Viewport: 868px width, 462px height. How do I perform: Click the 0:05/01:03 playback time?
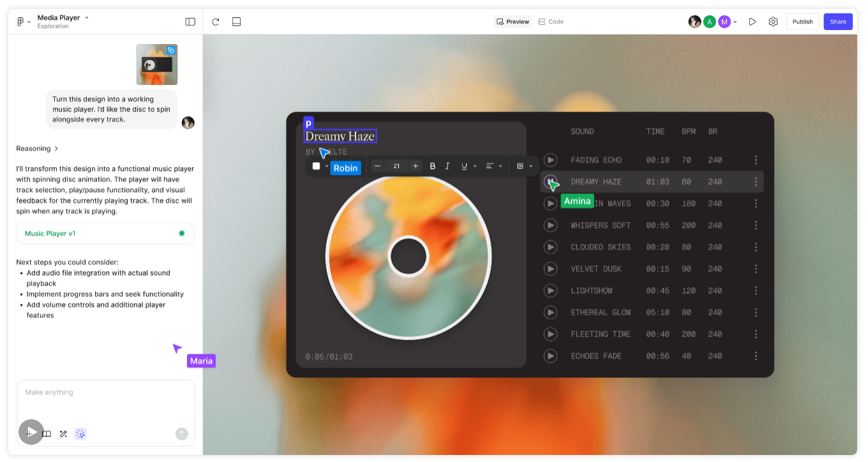pyautogui.click(x=329, y=357)
